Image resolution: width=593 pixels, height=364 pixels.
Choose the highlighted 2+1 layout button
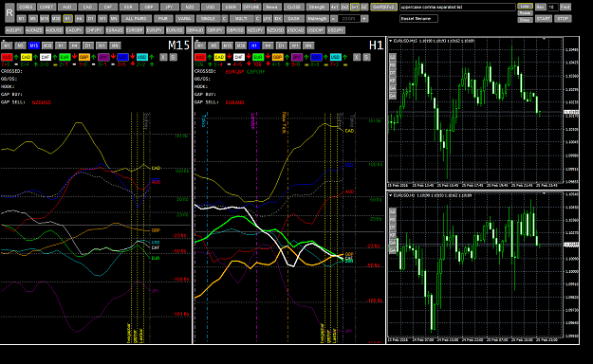(x=354, y=8)
